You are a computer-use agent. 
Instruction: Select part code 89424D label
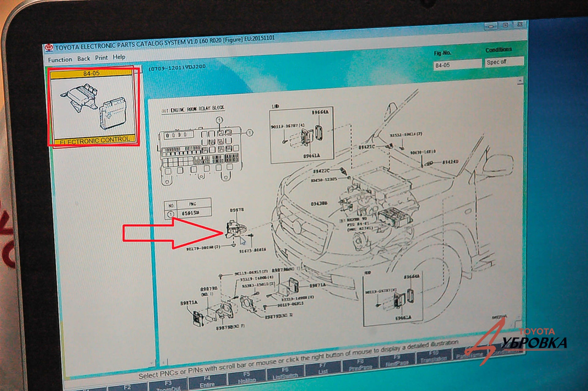[449, 161]
